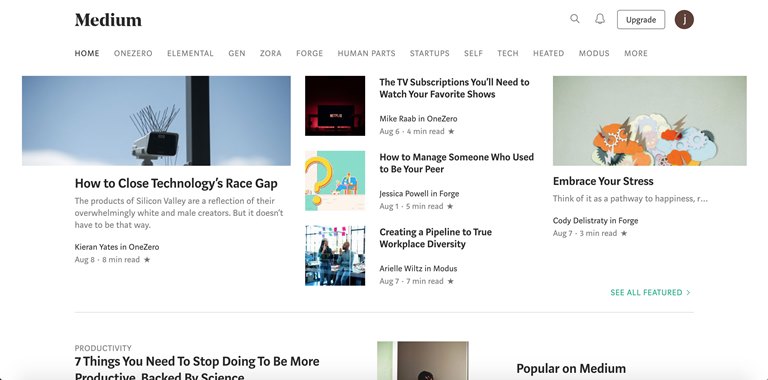Click the star next to Aug 7 · 7 min read
This screenshot has width=768, height=380.
pyautogui.click(x=451, y=281)
